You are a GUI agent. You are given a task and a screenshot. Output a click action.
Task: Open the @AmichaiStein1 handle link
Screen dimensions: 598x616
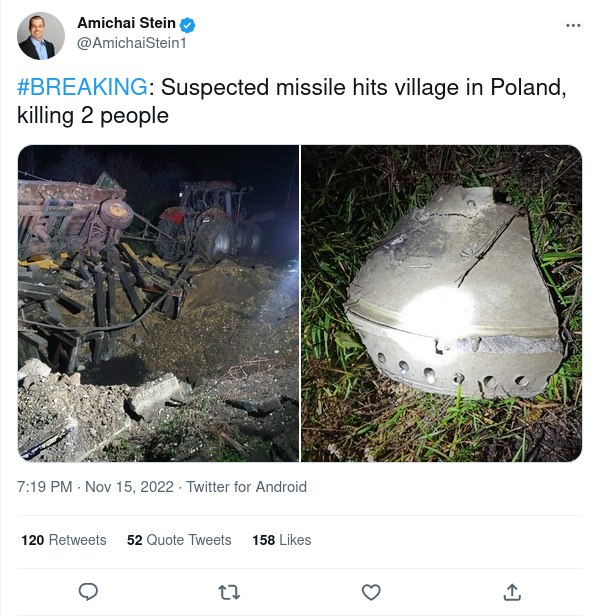[132, 43]
